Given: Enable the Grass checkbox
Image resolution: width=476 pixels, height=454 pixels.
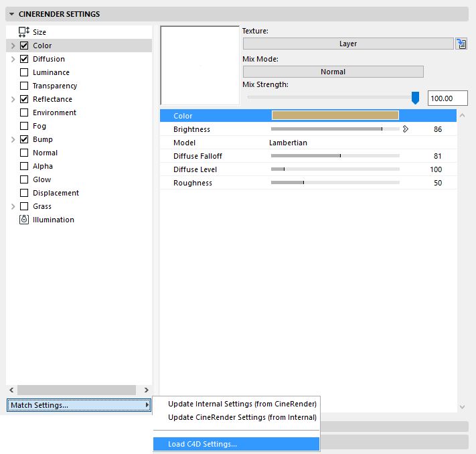Looking at the screenshot, I should 24,206.
